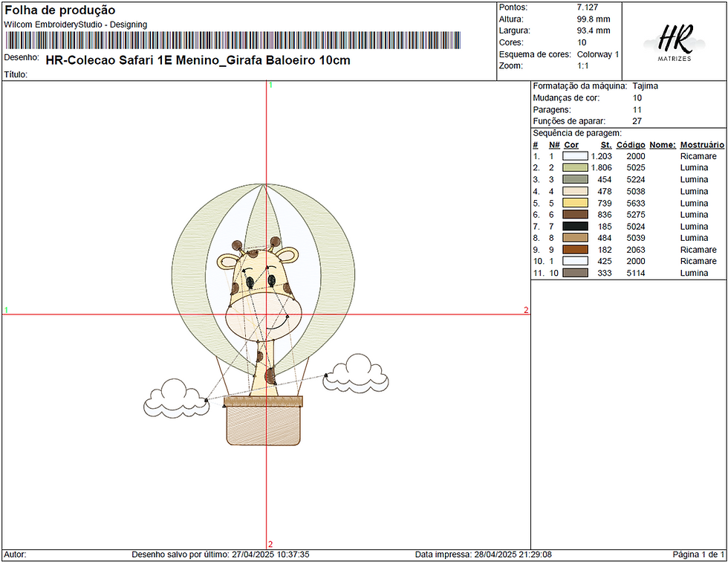Screen dimensions: 728x562
Task: Click the 'Título:' label
Action: (x=16, y=74)
